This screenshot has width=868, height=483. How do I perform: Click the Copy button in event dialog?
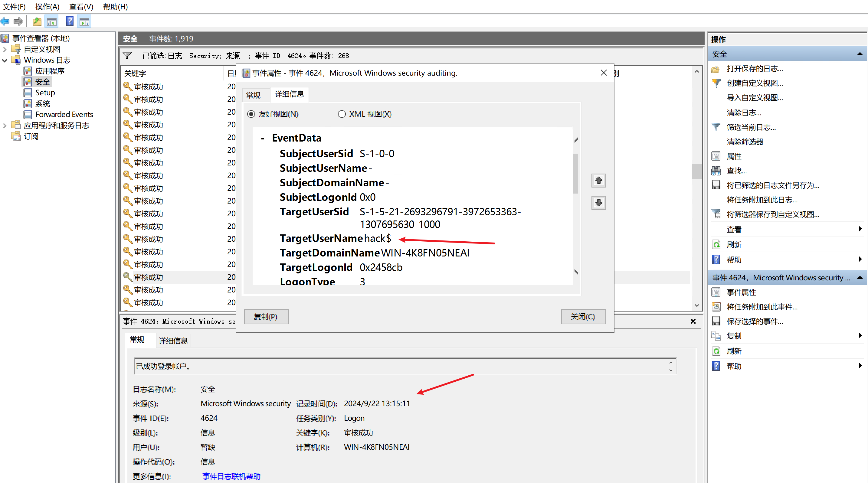point(266,317)
